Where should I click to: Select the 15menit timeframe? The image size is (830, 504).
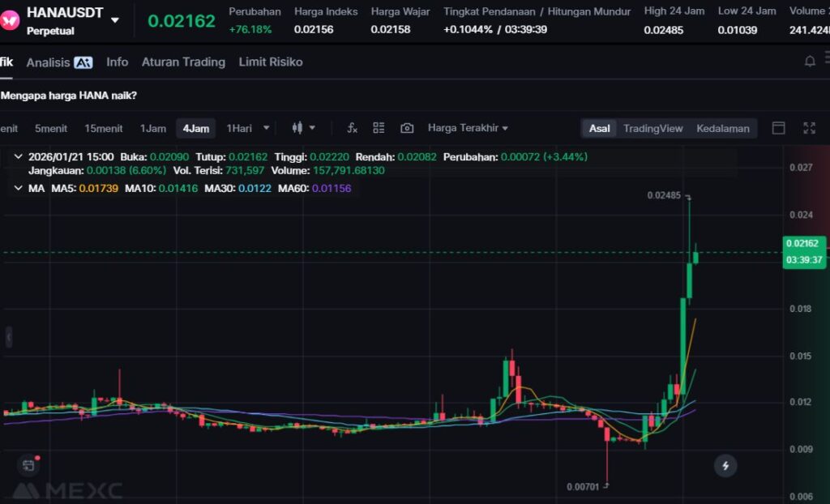pyautogui.click(x=104, y=128)
